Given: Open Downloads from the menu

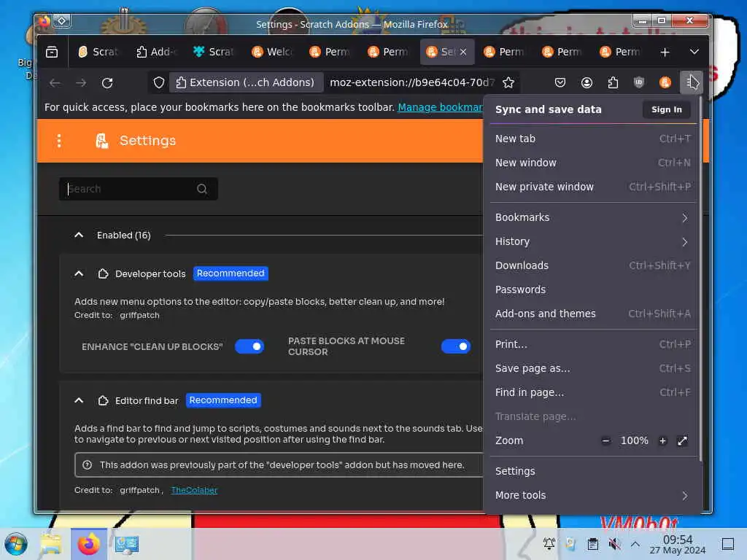Looking at the screenshot, I should [593, 265].
